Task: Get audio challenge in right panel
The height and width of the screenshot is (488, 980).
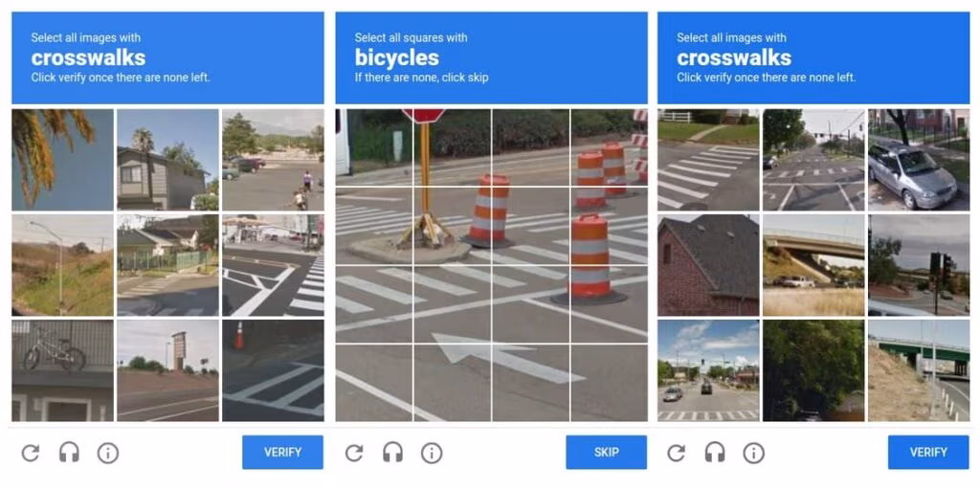Action: [x=714, y=453]
